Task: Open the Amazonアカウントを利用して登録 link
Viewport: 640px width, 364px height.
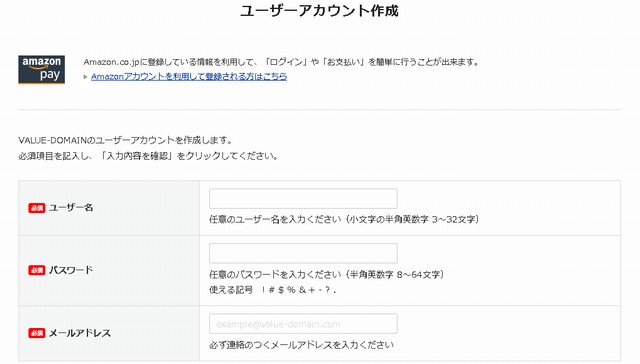Action: point(189,76)
